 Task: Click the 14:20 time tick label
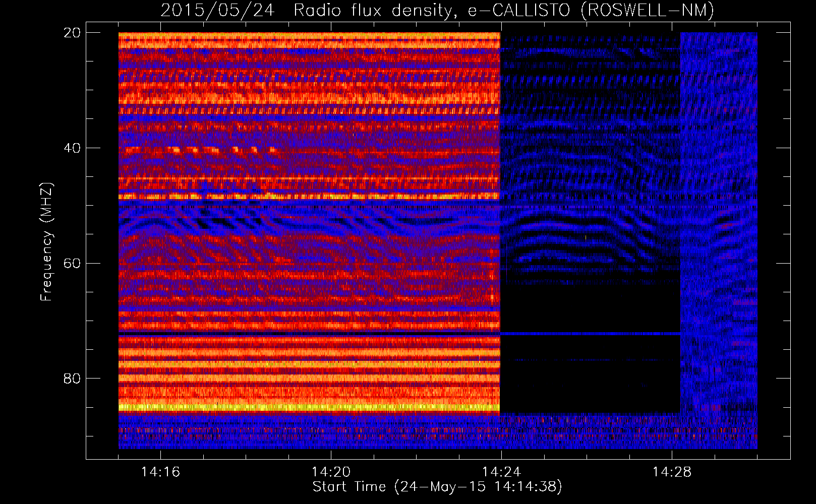click(331, 472)
